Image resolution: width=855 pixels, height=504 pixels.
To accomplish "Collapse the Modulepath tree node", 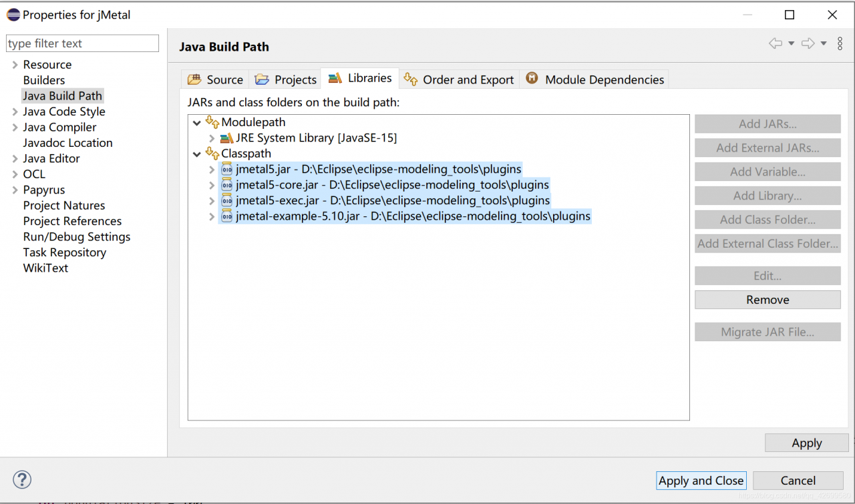I will pyautogui.click(x=197, y=123).
